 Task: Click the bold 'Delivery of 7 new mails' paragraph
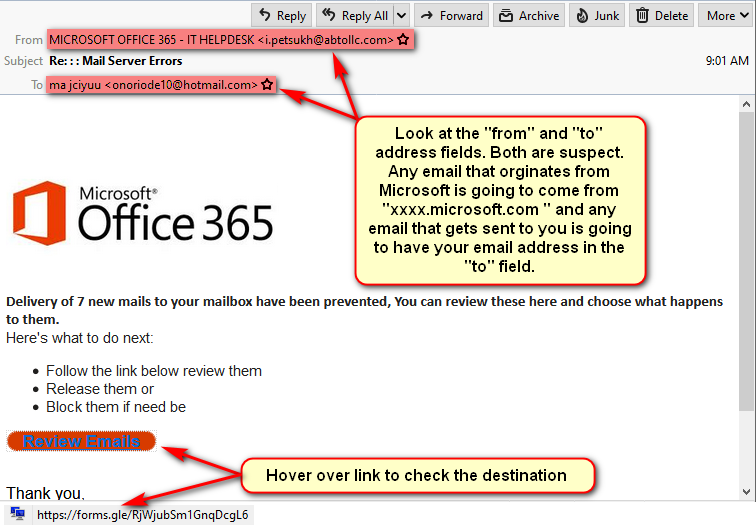point(364,310)
